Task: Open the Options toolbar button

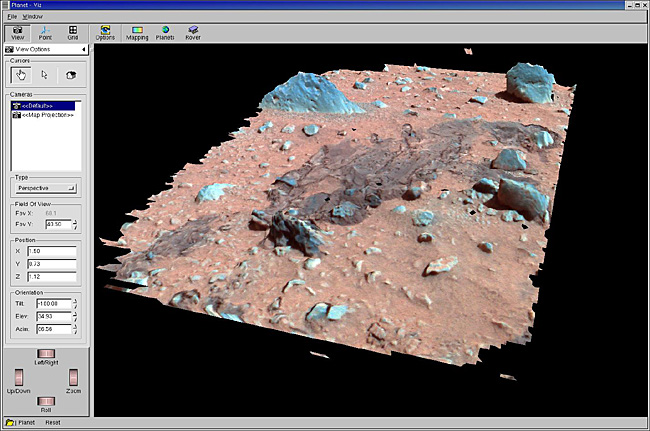Action: point(105,32)
